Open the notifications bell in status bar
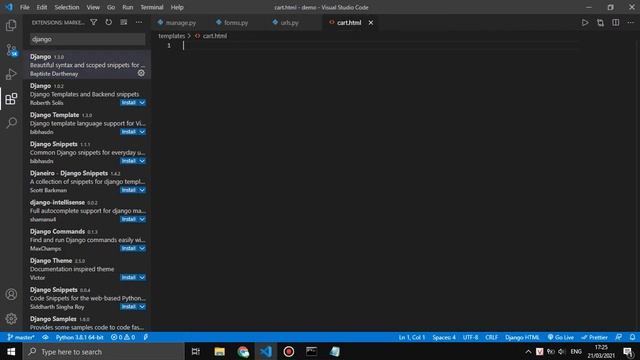Image resolution: width=640 pixels, height=360 pixels. (x=632, y=337)
